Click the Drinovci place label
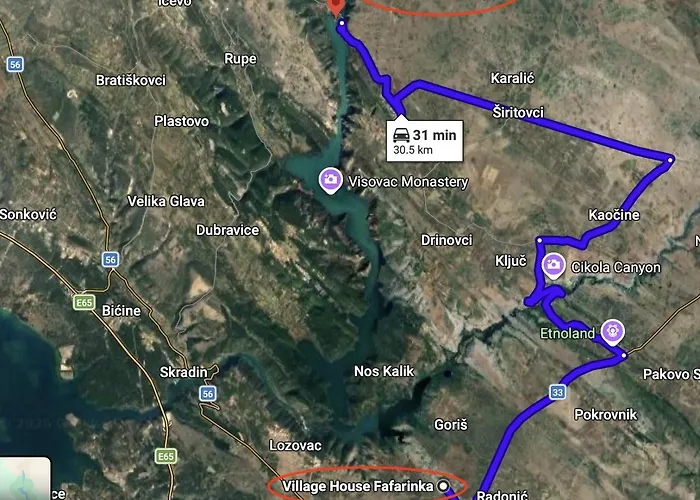The width and height of the screenshot is (700, 500). pyautogui.click(x=446, y=240)
